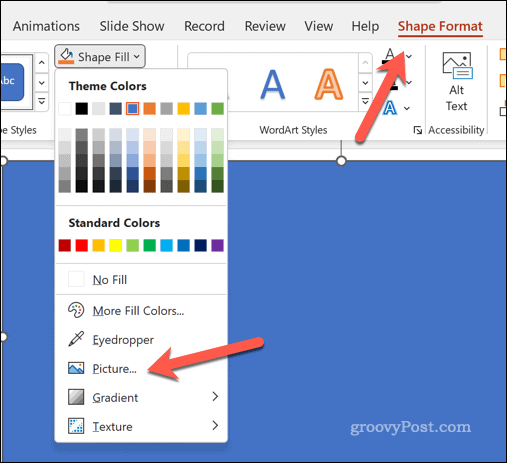507x463 pixels.
Task: Pick the orange theme color swatch
Action: (150, 109)
